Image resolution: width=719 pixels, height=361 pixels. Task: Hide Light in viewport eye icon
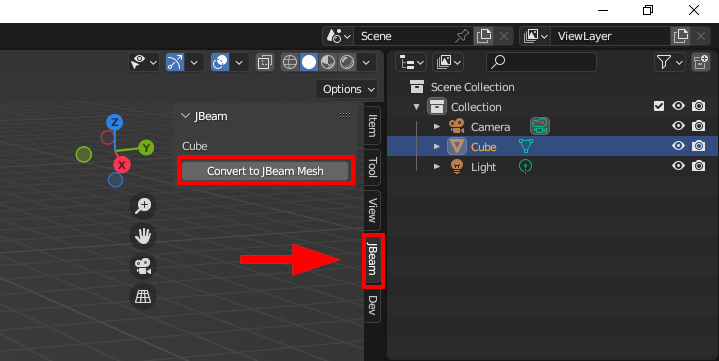pyautogui.click(x=679, y=166)
